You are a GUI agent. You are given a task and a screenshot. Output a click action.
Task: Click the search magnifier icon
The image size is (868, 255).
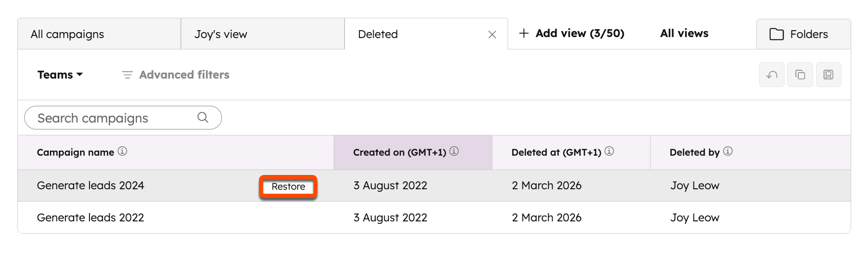203,118
